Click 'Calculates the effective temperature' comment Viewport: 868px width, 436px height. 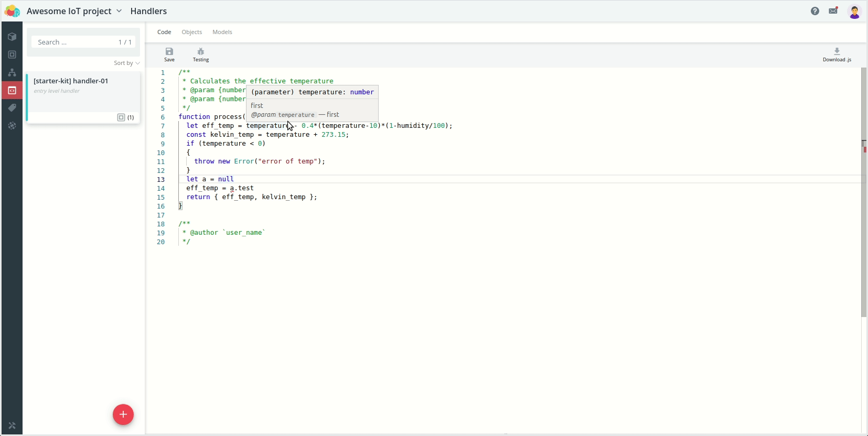point(262,81)
